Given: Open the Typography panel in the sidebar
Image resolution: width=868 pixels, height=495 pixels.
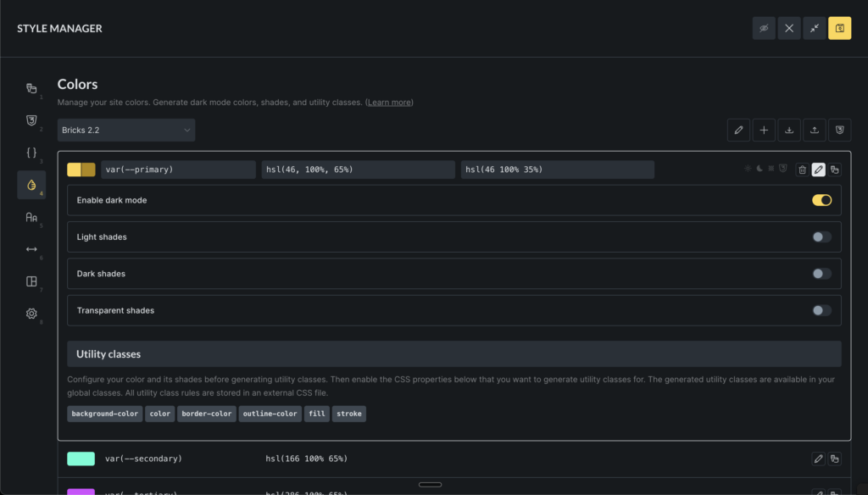Looking at the screenshot, I should (31, 218).
